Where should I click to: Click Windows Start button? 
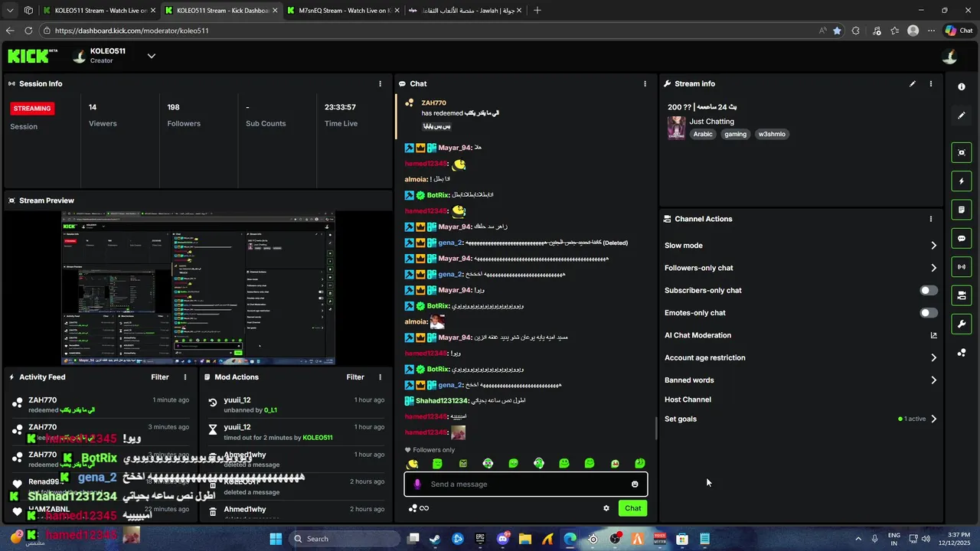point(276,539)
